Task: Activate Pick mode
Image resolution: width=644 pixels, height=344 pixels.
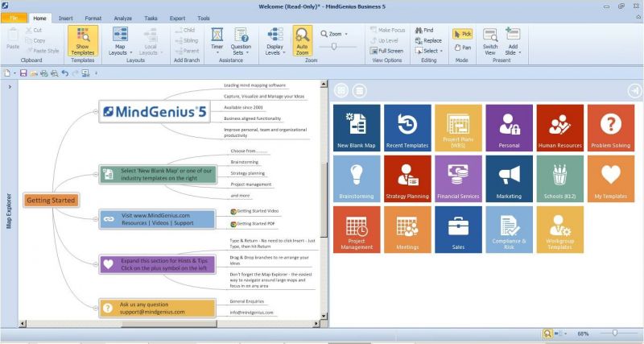Action: [x=463, y=34]
